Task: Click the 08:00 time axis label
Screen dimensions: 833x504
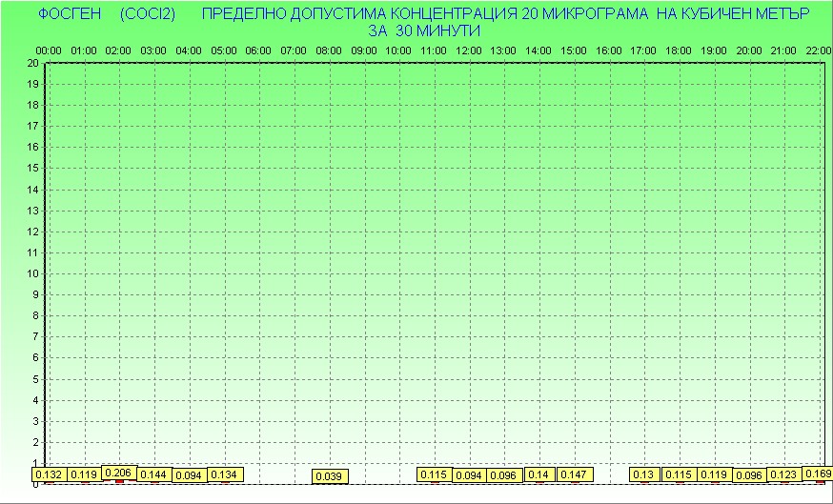Action: pyautogui.click(x=329, y=50)
